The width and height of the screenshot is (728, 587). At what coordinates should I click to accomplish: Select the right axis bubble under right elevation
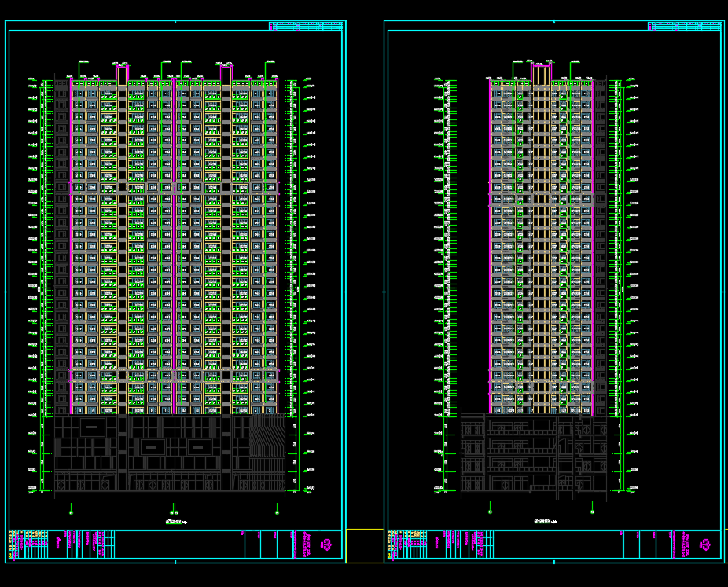592,512
